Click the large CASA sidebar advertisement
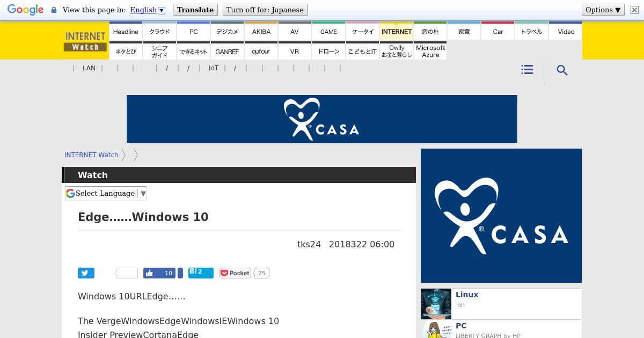Screen dimensions: 644x338 (501, 216)
